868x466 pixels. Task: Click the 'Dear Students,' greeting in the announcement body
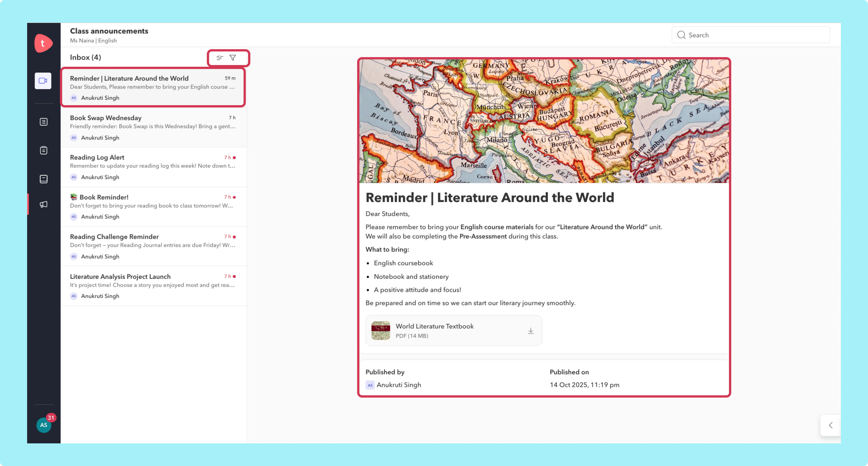tap(388, 214)
